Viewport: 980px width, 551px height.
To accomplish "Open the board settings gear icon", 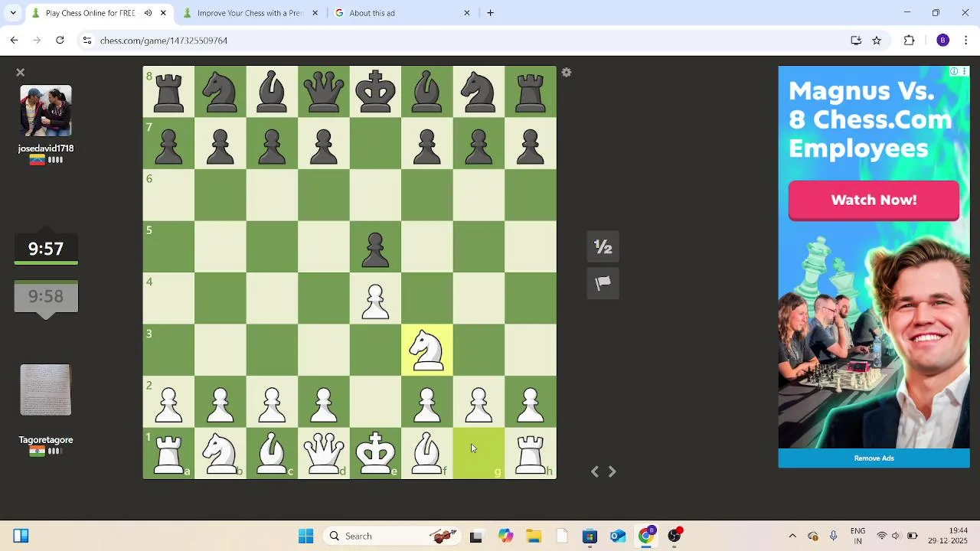I will (567, 73).
